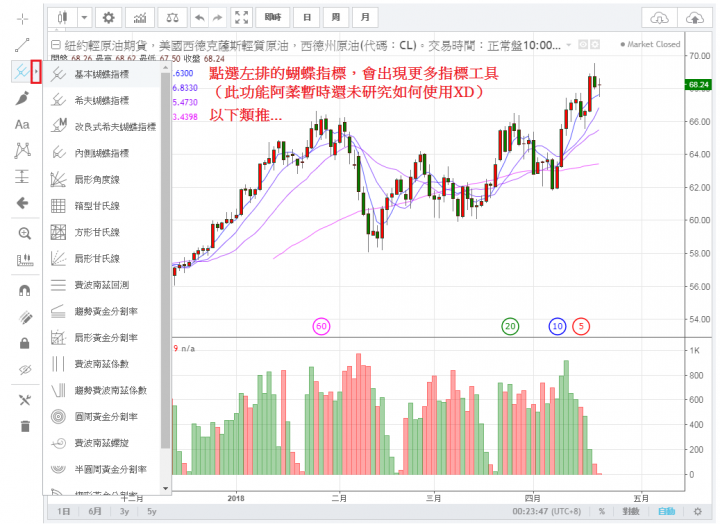
Task: Select the pitchfork tool in the left toolbar
Action: coord(21,72)
